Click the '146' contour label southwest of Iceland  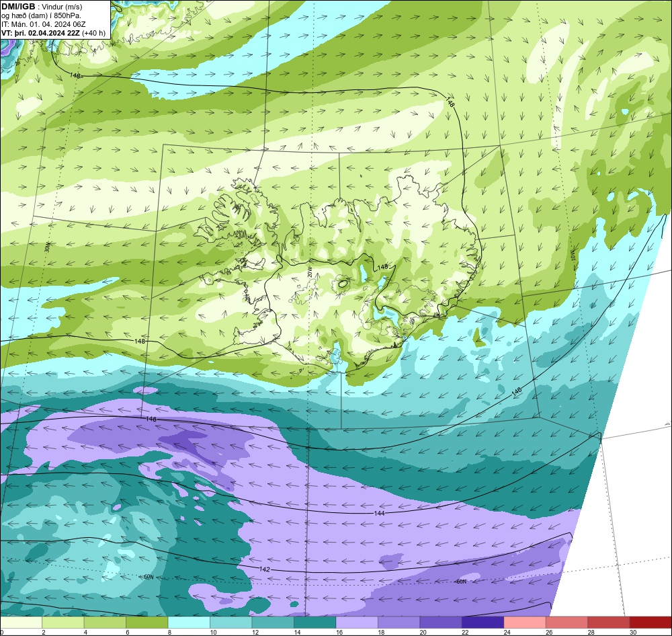(151, 419)
